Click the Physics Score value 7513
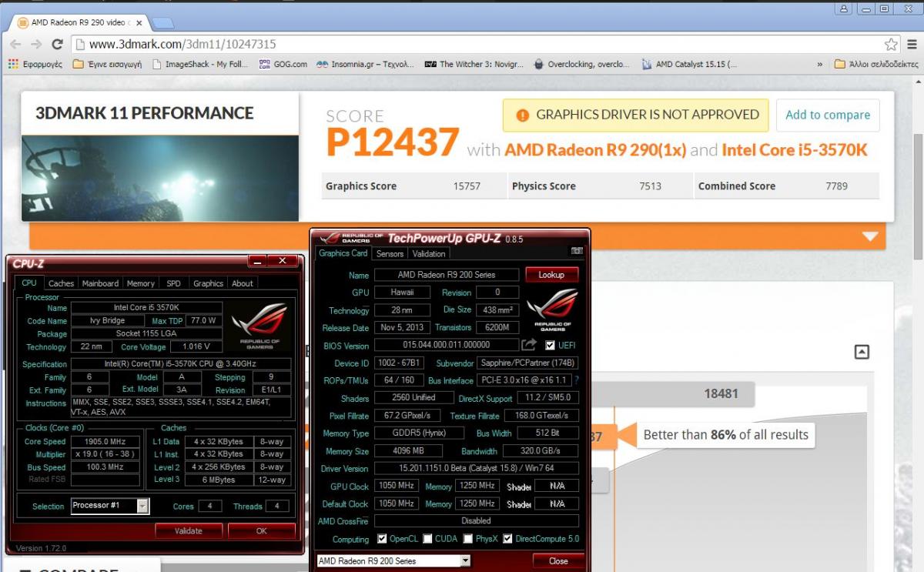The width and height of the screenshot is (924, 572). (650, 186)
